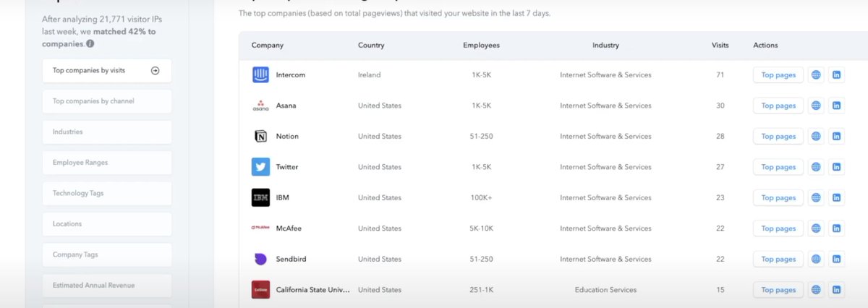Screen dimensions: 868x308
Task: Click the Twitter bird logo
Action: point(260,167)
